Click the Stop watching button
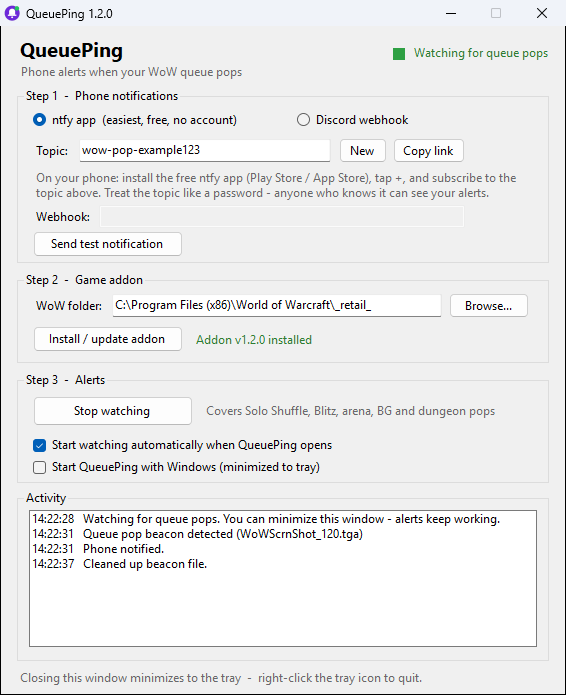 coord(113,411)
